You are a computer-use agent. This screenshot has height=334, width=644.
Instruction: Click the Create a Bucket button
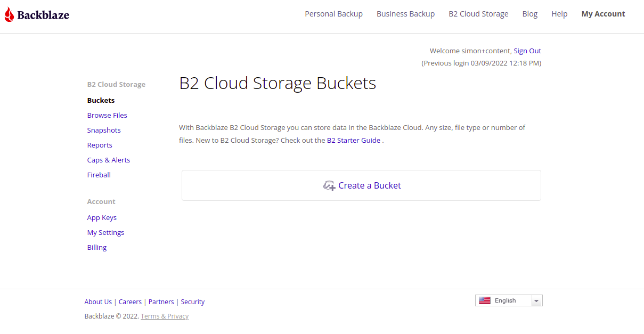[x=361, y=185]
